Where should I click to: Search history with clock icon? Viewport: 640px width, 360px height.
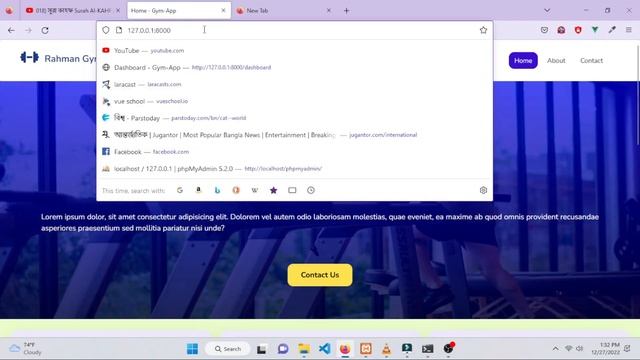pyautogui.click(x=311, y=190)
